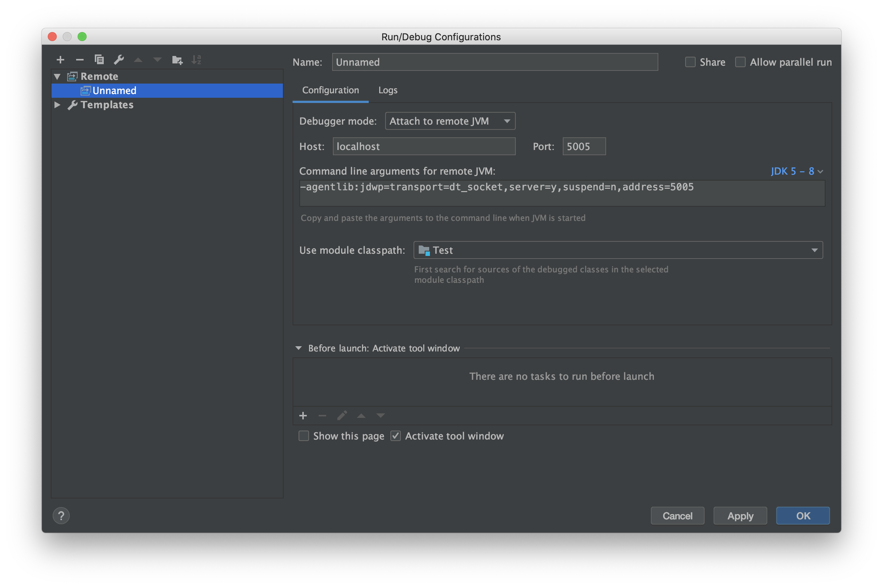The height and width of the screenshot is (588, 883).
Task: Open the Debugger mode dropdown
Action: click(x=450, y=121)
